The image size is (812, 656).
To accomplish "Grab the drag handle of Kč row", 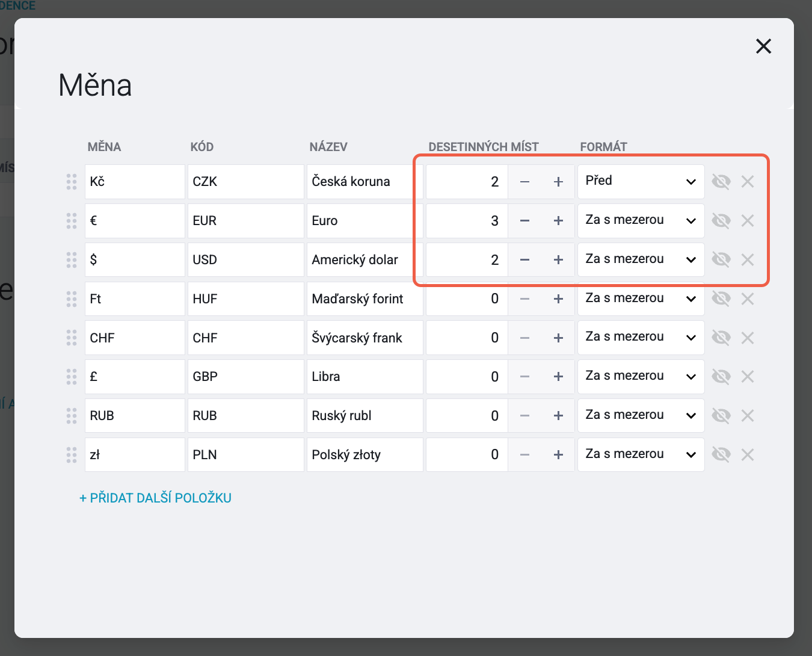I will (x=72, y=182).
